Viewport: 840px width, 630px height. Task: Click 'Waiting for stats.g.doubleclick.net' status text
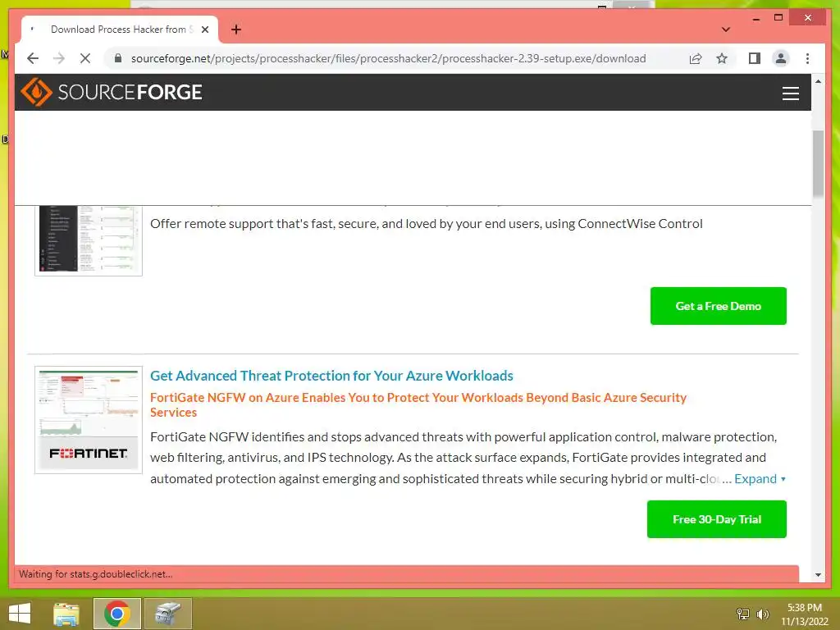95,573
